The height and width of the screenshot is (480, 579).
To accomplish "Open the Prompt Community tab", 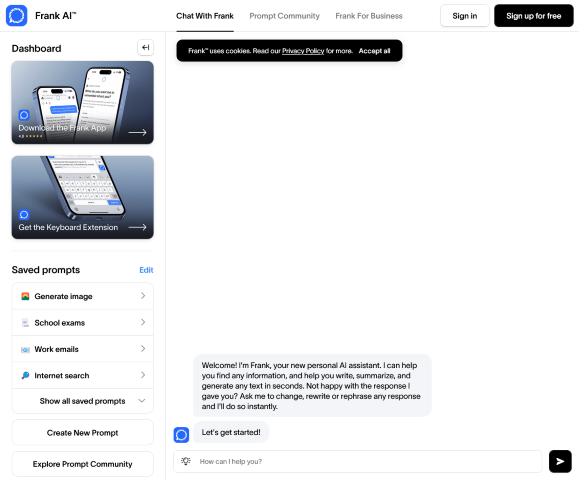I will [x=284, y=16].
